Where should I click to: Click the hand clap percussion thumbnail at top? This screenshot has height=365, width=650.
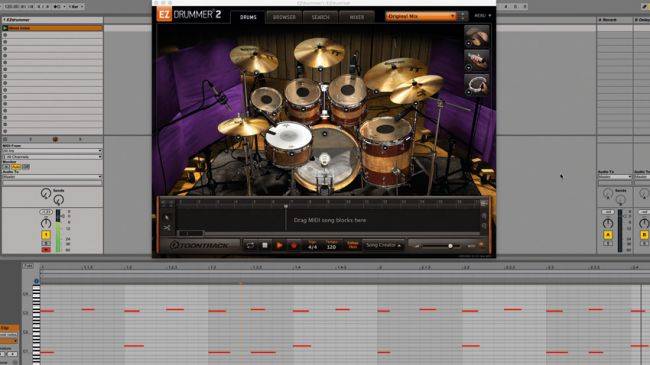(x=476, y=36)
